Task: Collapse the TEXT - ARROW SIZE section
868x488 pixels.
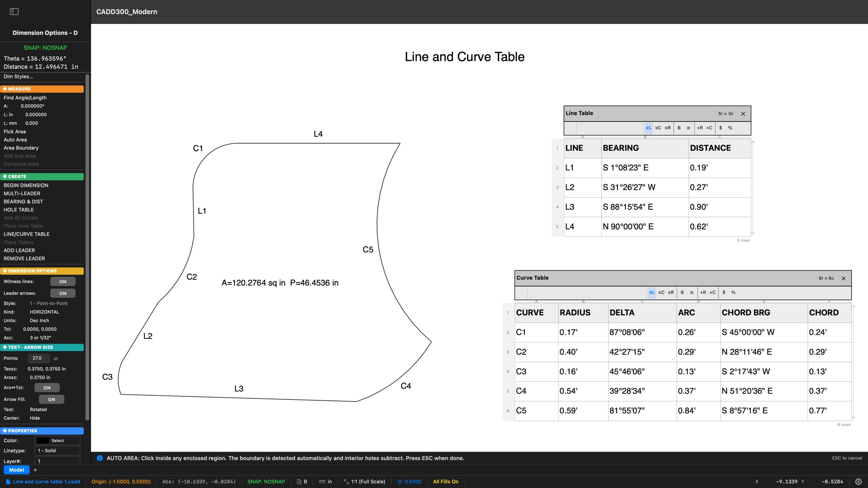Action: pos(42,347)
